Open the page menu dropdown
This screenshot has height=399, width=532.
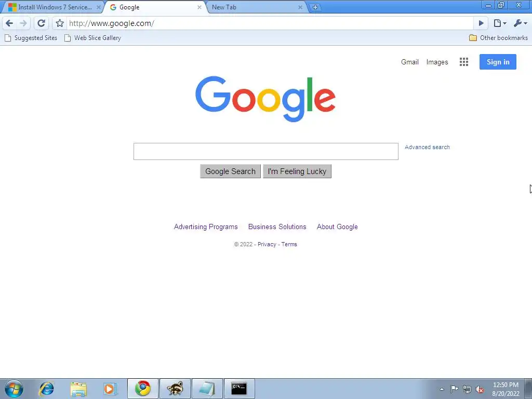tap(500, 23)
